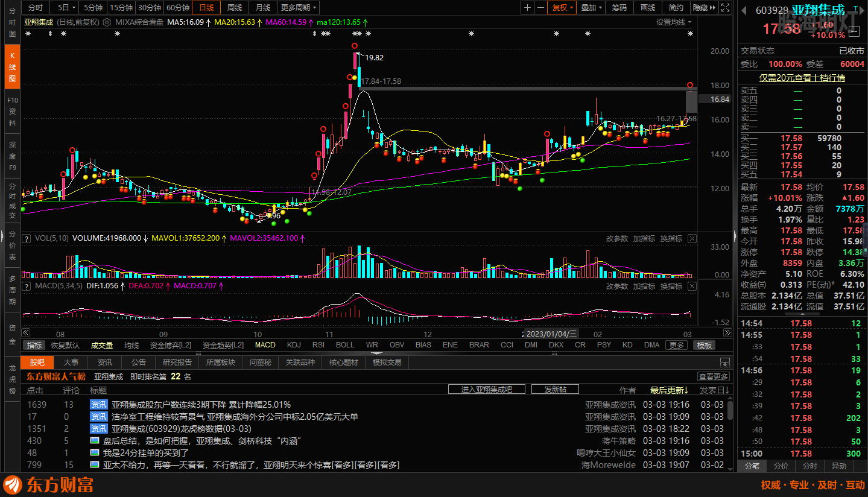868x497 pixels.
Task: Click the small T marker beside stock name
Action: pyautogui.click(x=855, y=8)
